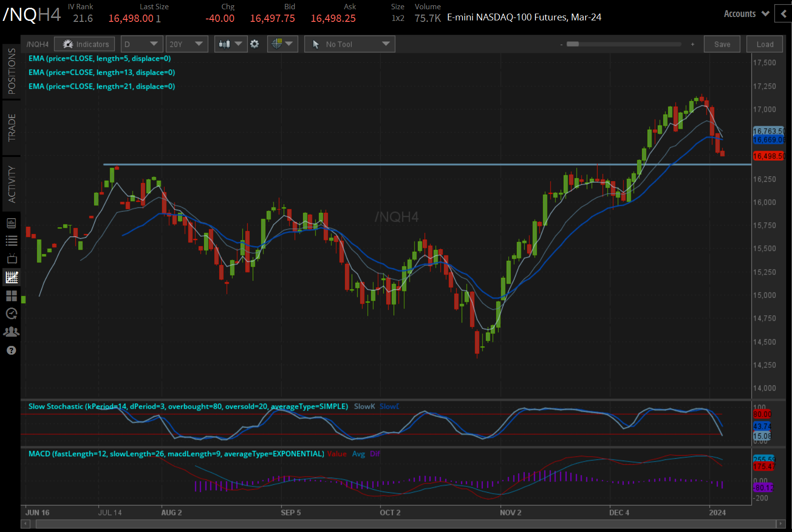
Task: Select the chart tool icon in sidebar
Action: click(x=12, y=277)
